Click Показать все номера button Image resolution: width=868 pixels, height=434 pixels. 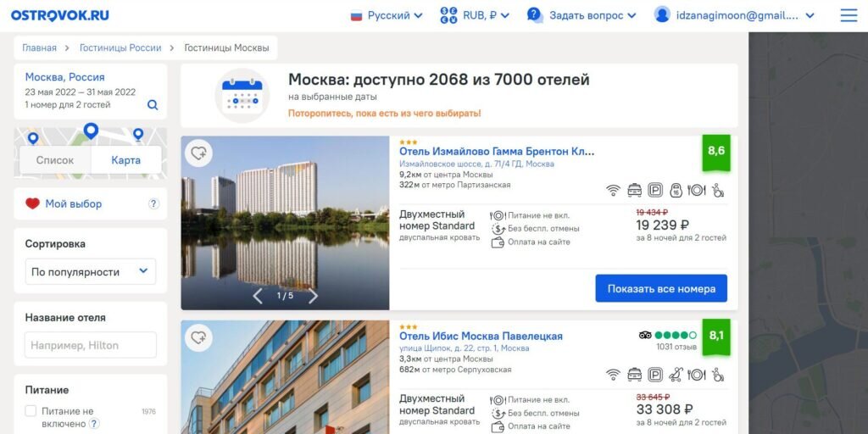click(661, 288)
